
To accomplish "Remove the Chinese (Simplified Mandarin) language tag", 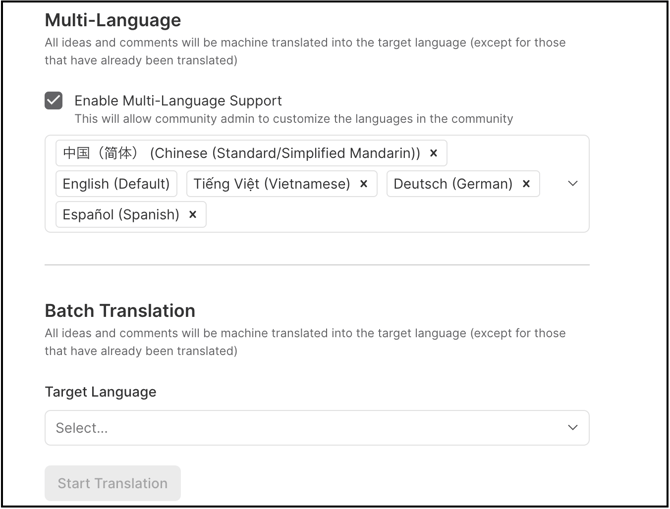I will pos(433,153).
